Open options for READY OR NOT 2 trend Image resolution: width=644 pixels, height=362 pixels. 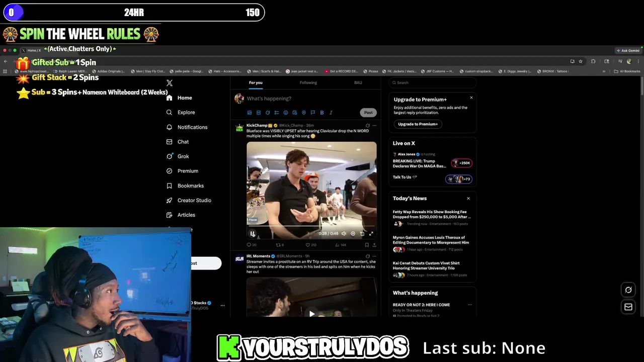coord(469,305)
